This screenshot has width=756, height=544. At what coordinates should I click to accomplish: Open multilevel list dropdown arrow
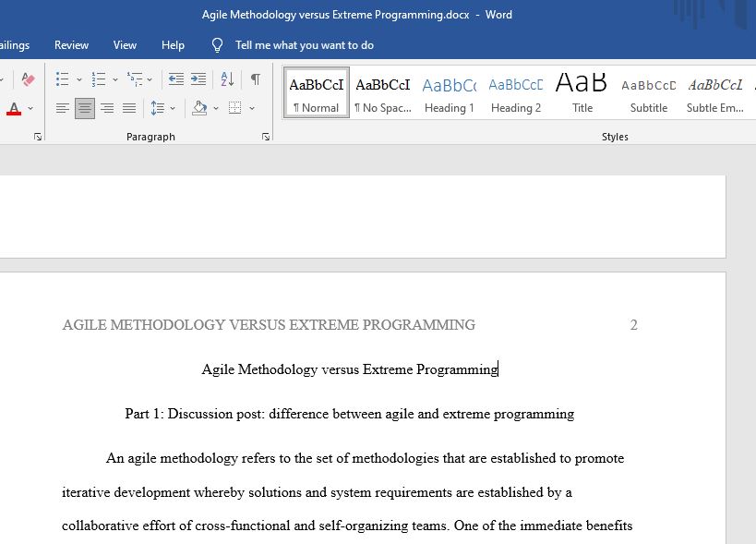150,79
